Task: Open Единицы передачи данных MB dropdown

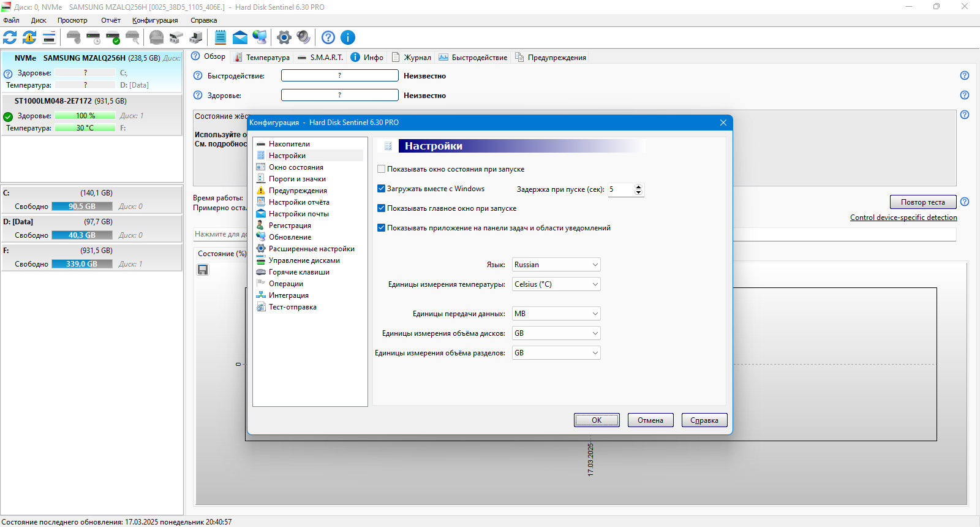Action: pyautogui.click(x=556, y=314)
